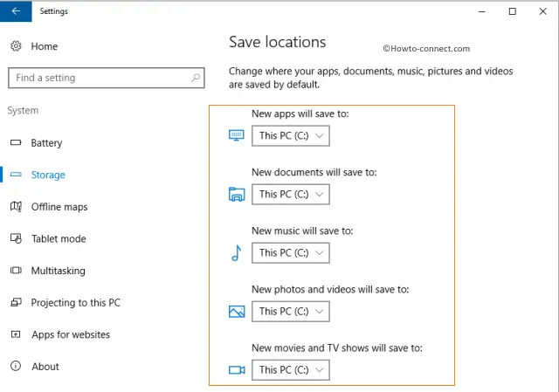
Task: Open Home via the gear icon
Action: coord(16,46)
